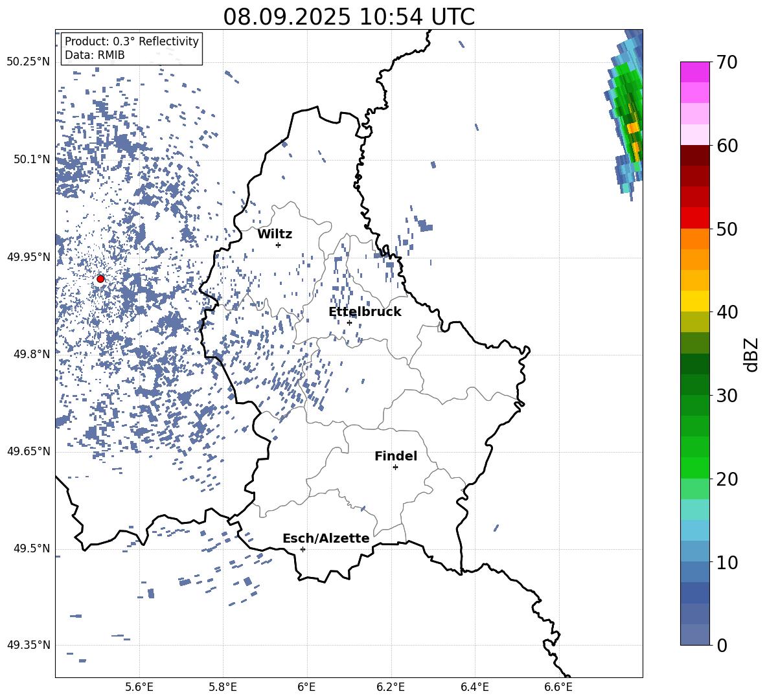Click the bright green colorbar segment at 20
This screenshot has width=767, height=700.
coord(694,468)
